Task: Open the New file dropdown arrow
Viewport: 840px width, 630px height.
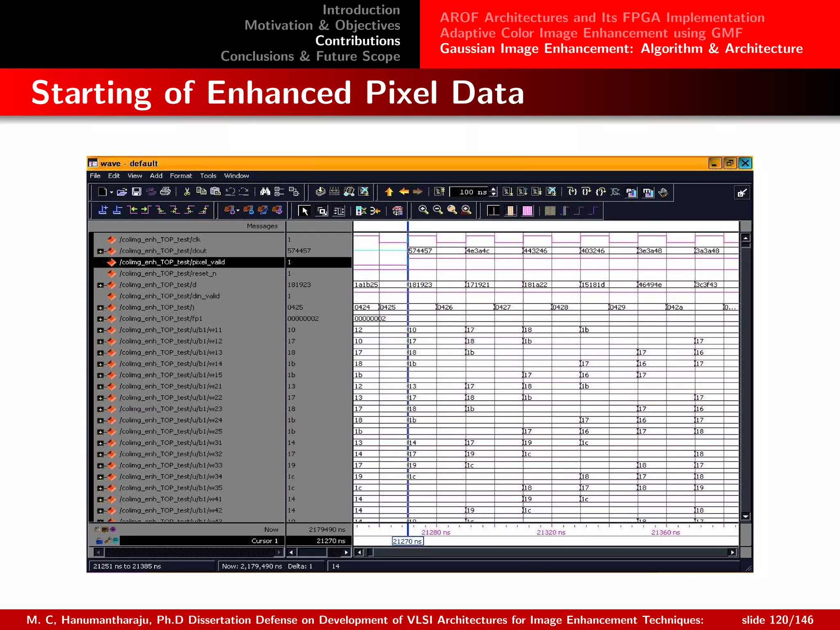Action: (111, 192)
